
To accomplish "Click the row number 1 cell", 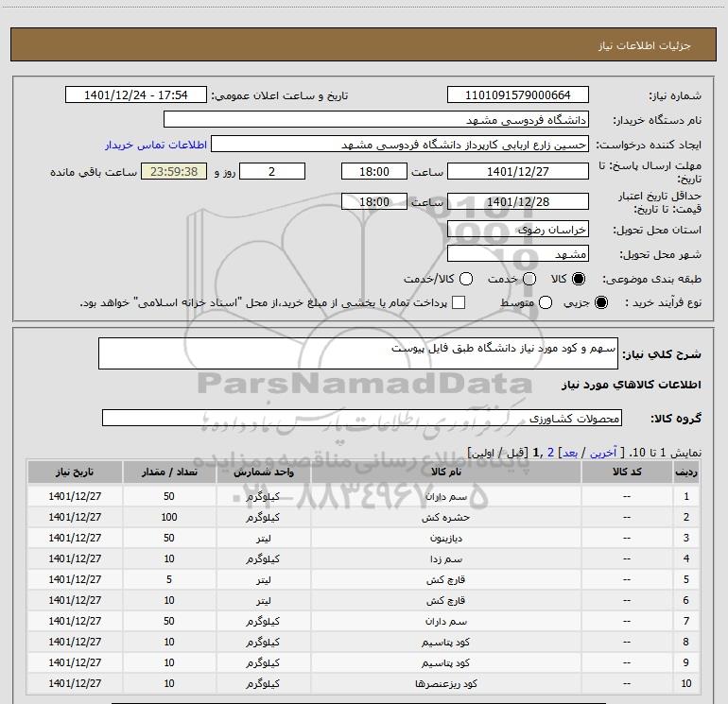I will tap(686, 496).
